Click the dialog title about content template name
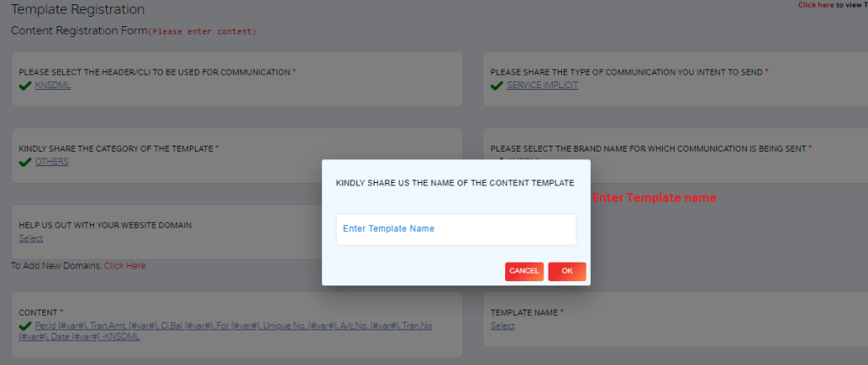The width and height of the screenshot is (868, 365). point(455,183)
